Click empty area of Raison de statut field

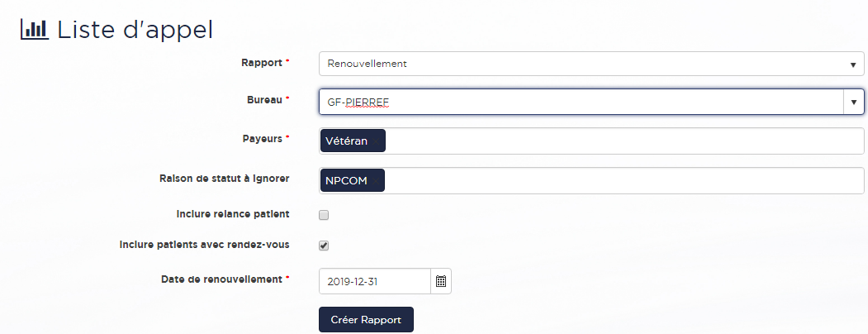(x=619, y=180)
